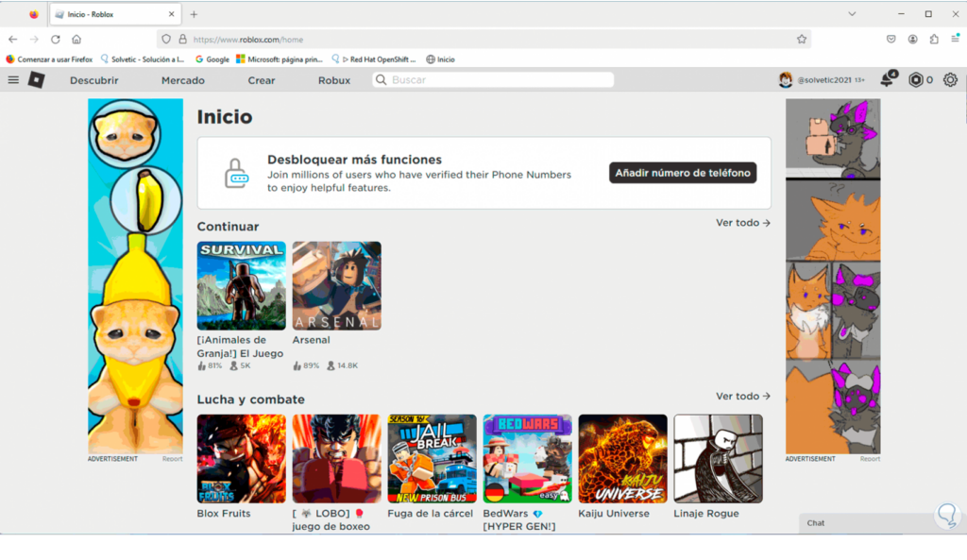967x560 pixels.
Task: Click Añadir número de teléfono button
Action: tap(683, 173)
